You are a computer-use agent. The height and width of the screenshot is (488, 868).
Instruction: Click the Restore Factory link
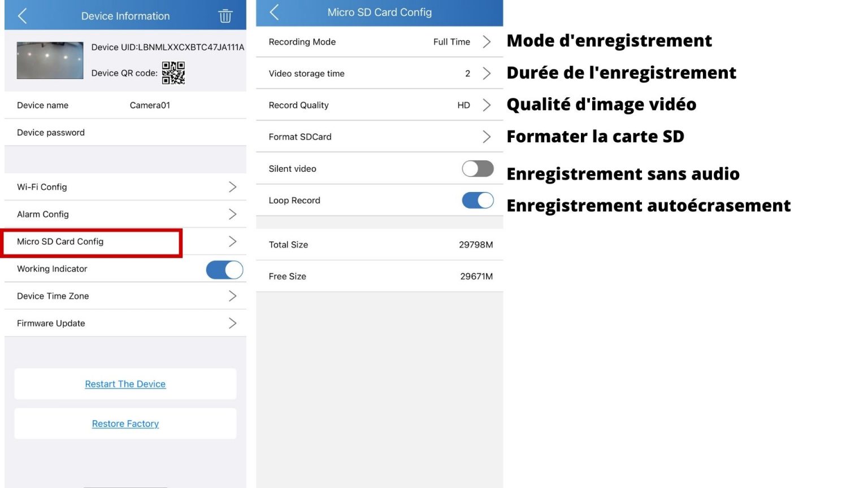pos(125,424)
